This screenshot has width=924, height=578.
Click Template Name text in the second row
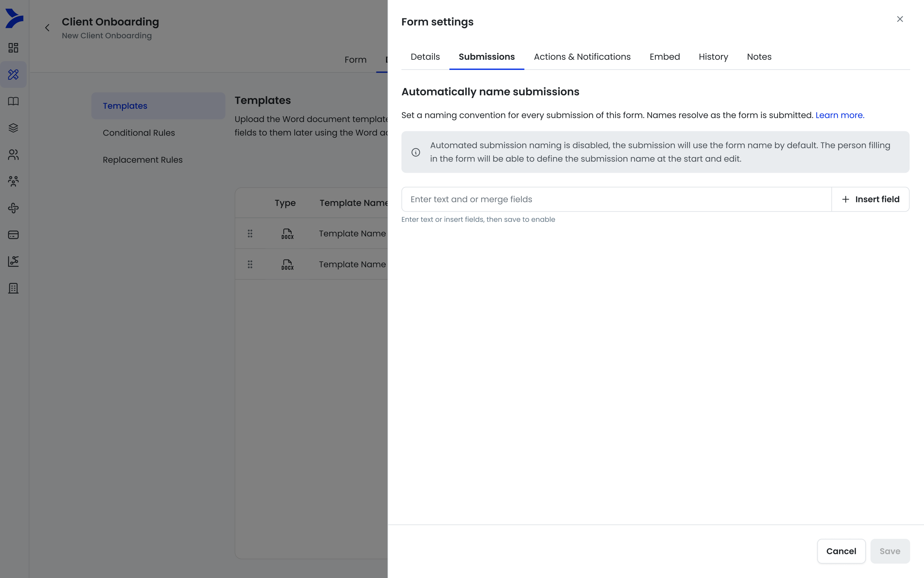(x=352, y=264)
